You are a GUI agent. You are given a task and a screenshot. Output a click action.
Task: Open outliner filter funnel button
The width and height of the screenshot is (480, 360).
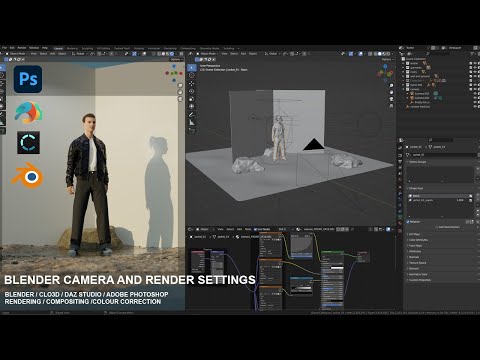(472, 53)
